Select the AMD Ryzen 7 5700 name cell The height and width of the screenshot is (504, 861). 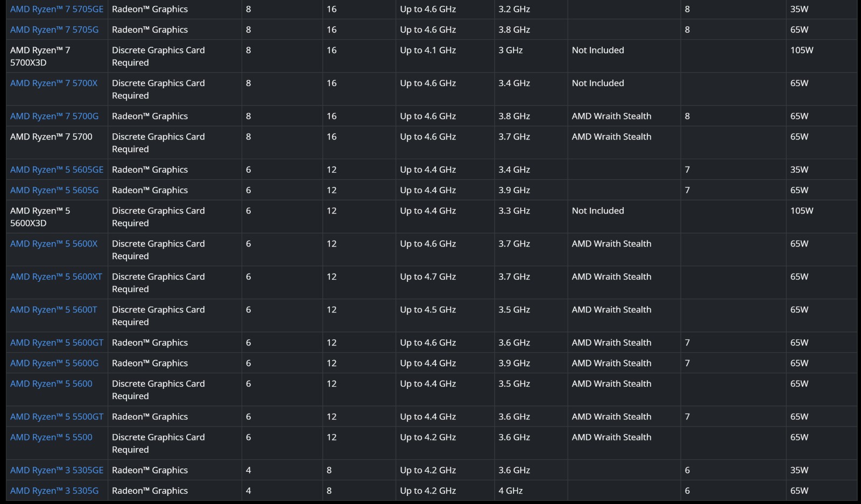[57, 143]
